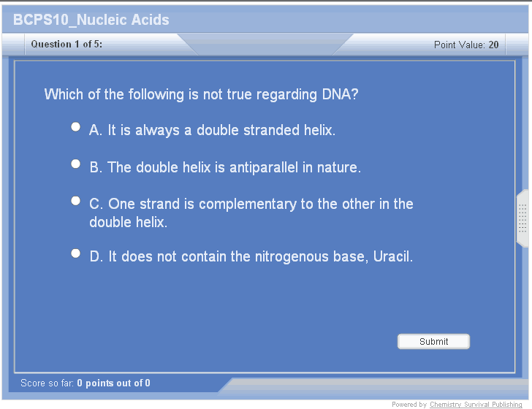Click the 'Powered by' footer label
The image size is (532, 409).
[409, 405]
